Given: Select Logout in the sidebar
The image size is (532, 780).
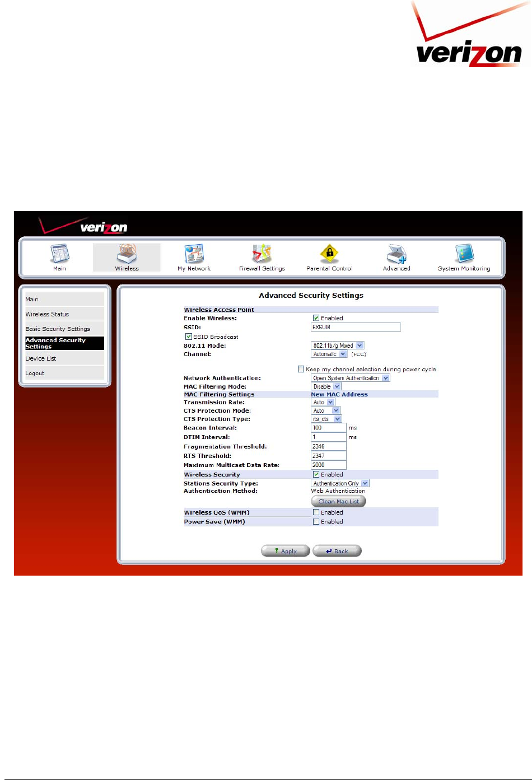Looking at the screenshot, I should pos(64,373).
